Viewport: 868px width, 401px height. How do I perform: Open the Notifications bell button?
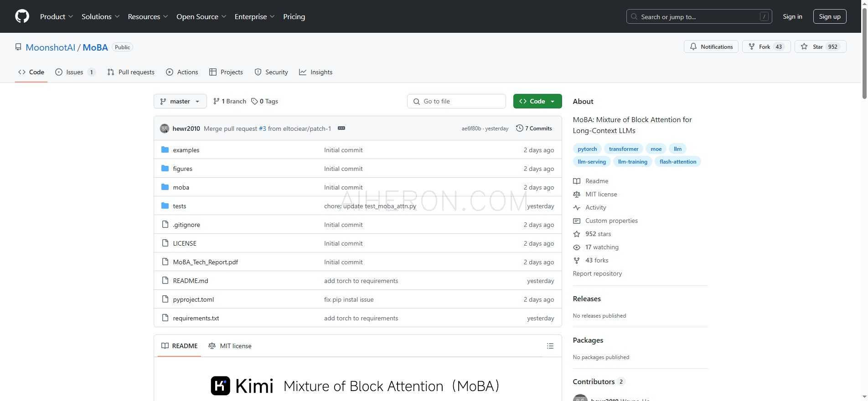pyautogui.click(x=711, y=46)
